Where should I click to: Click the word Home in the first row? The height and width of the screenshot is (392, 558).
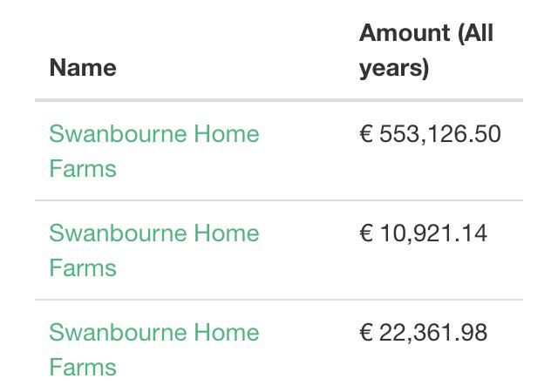(226, 134)
